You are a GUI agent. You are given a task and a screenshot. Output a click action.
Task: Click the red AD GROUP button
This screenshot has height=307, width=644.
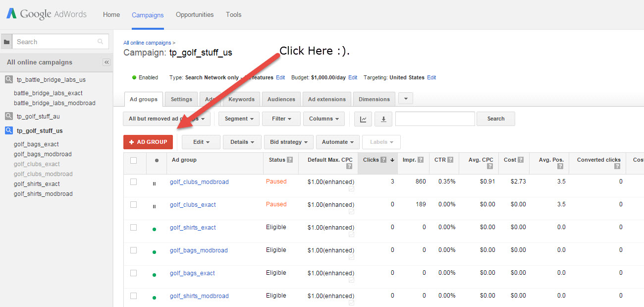click(148, 142)
